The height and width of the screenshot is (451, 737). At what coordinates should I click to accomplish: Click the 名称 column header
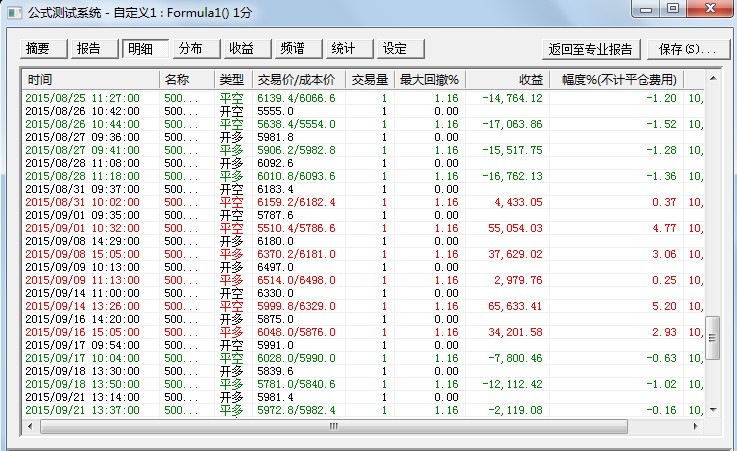(x=187, y=80)
